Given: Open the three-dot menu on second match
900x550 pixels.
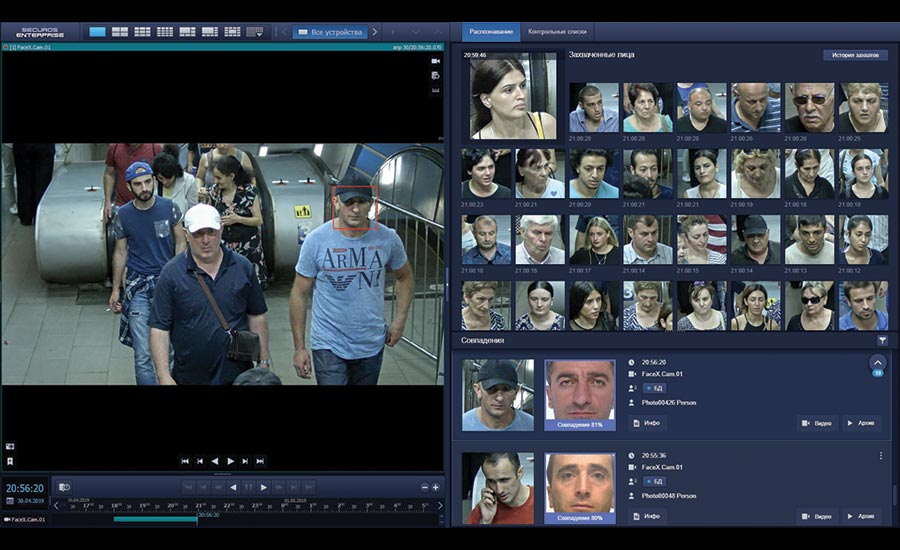Looking at the screenshot, I should point(881,456).
